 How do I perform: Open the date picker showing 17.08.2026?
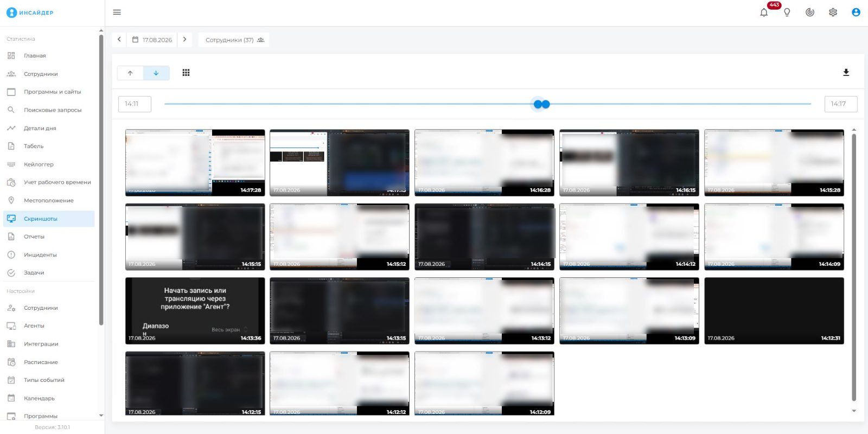coord(152,40)
